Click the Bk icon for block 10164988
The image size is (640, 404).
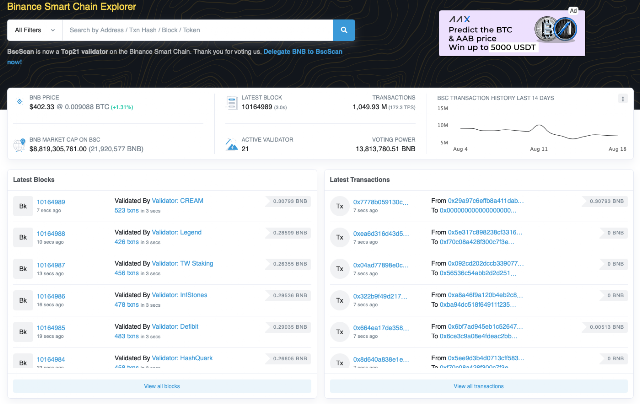coord(23,238)
